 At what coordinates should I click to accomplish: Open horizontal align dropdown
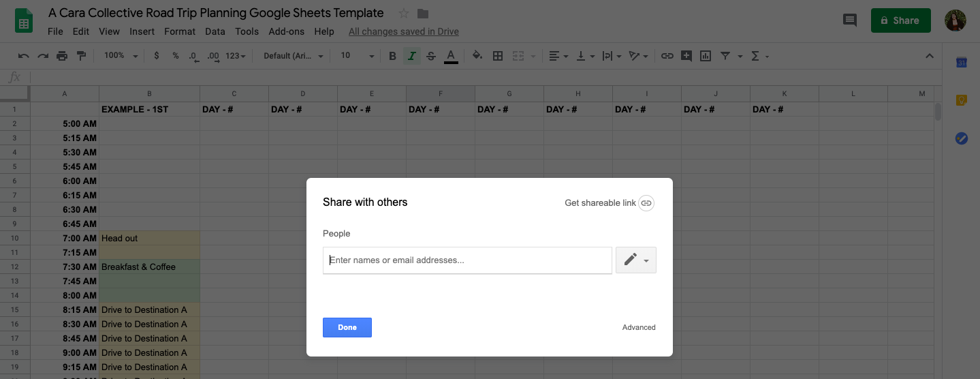[x=558, y=56]
